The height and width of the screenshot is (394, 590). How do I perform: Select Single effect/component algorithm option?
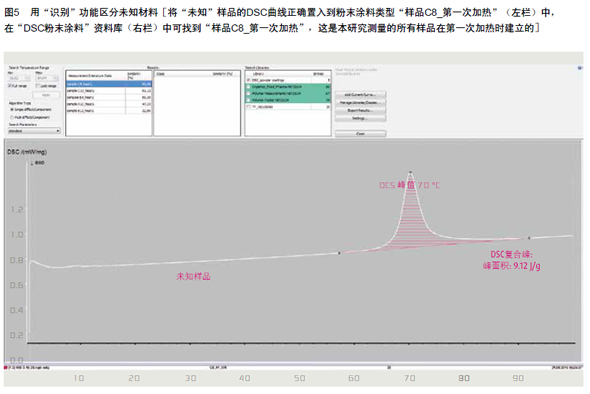tap(12, 110)
